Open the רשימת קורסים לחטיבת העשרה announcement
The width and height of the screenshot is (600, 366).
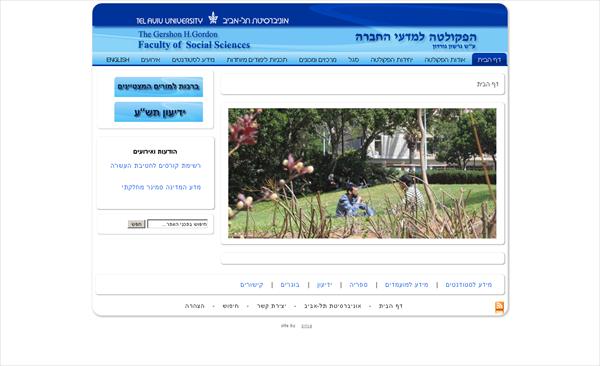156,166
